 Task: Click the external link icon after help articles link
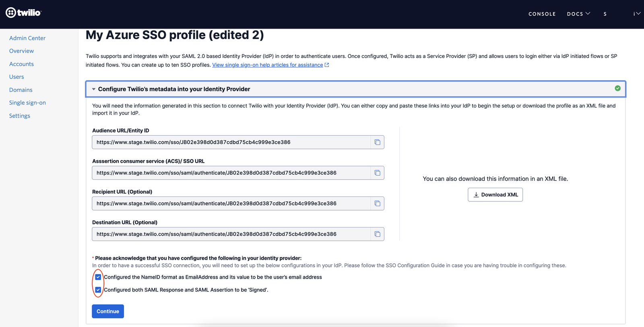coord(326,64)
